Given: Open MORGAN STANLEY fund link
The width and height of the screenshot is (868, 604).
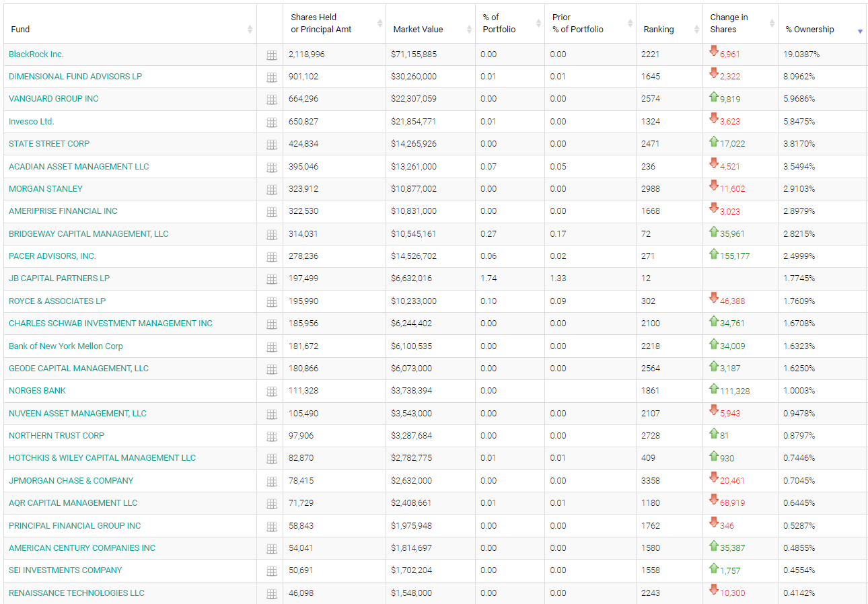Looking at the screenshot, I should point(46,188).
